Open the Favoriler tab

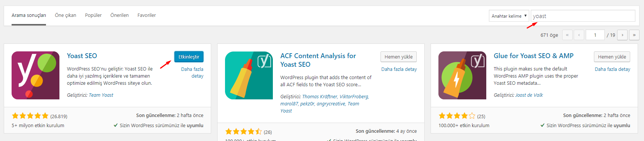147,15
